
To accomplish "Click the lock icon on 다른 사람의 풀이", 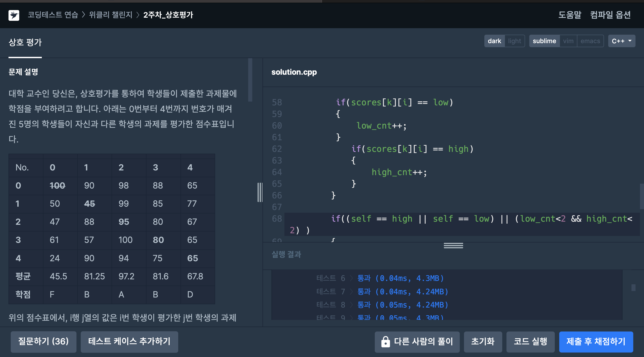I will (385, 342).
